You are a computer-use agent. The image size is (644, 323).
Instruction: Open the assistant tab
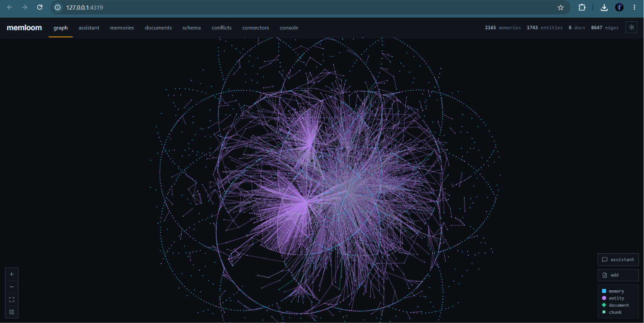pos(89,28)
